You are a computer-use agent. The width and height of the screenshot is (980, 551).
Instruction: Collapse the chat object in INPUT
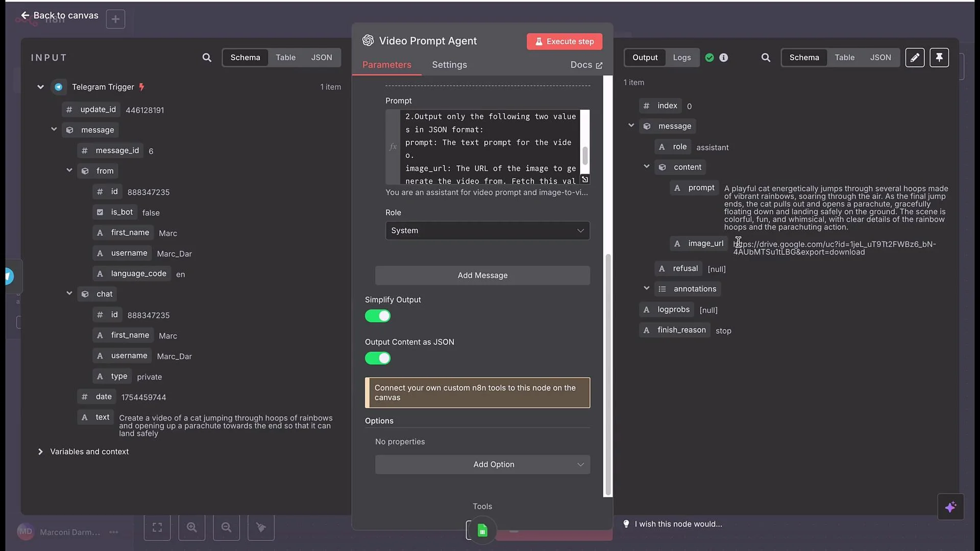pos(69,293)
